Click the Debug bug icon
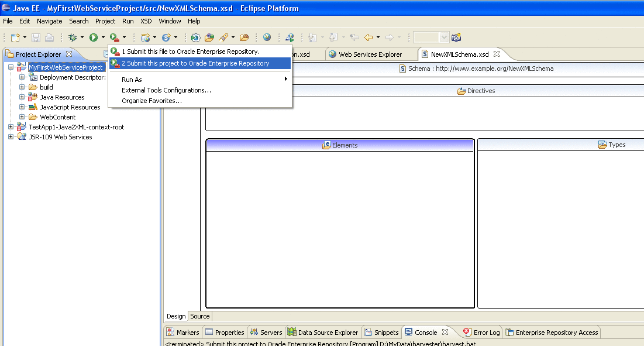 tap(73, 38)
